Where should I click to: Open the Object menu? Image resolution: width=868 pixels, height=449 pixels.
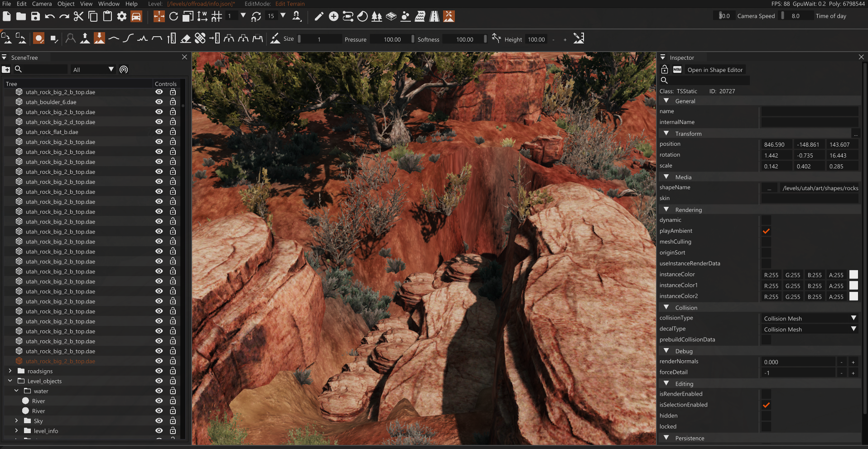point(66,4)
